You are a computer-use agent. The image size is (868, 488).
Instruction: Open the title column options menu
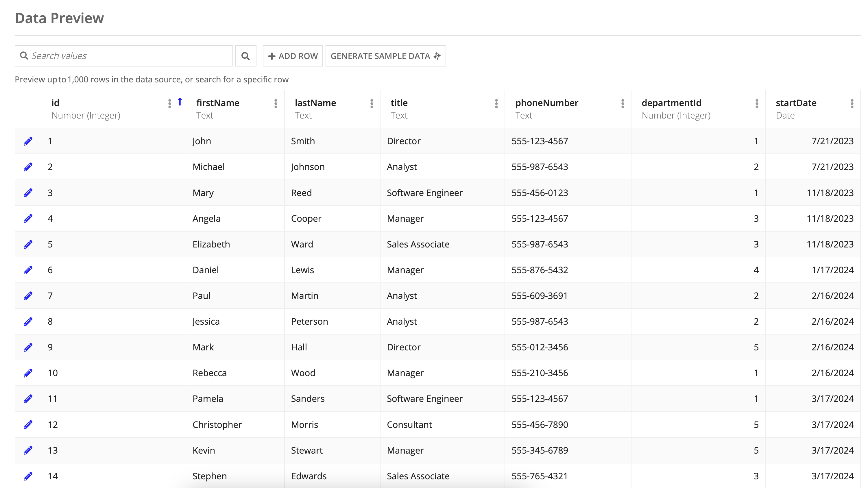tap(496, 103)
